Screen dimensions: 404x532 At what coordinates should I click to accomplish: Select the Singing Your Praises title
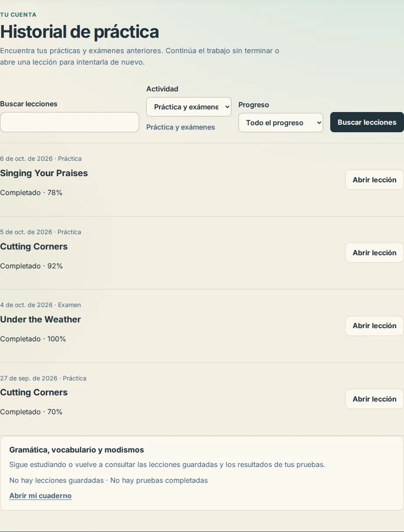coord(44,173)
